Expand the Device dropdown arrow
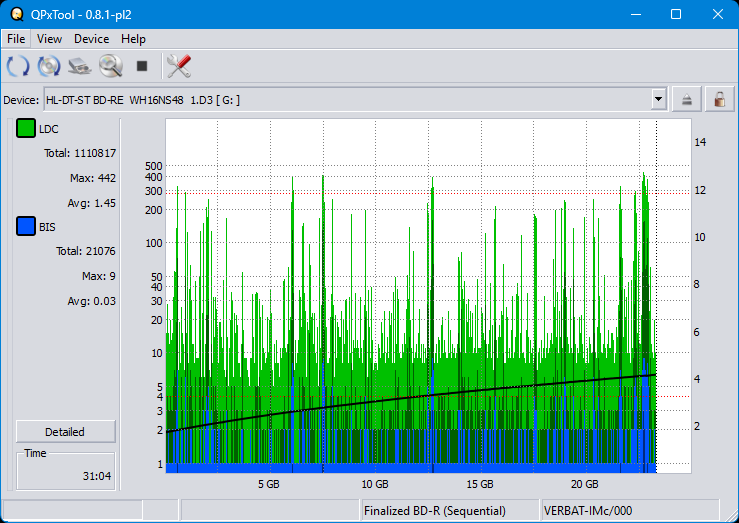The height and width of the screenshot is (523, 739). (658, 99)
